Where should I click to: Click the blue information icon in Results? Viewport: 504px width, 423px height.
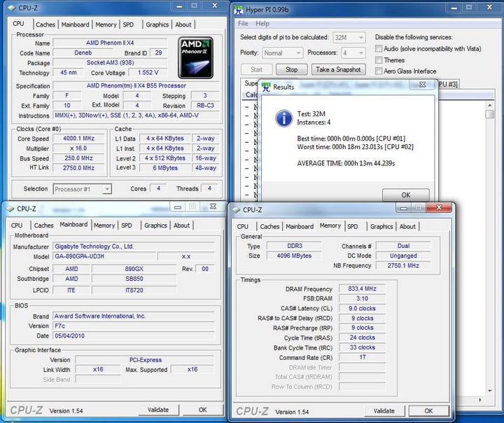pyautogui.click(x=283, y=118)
